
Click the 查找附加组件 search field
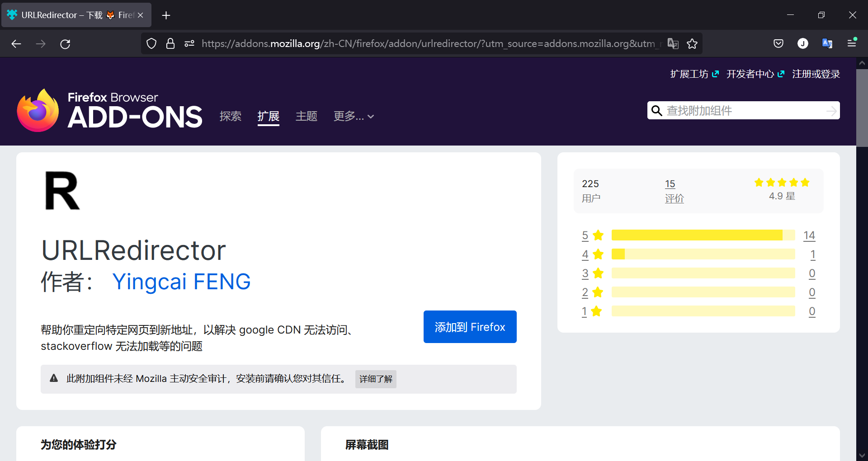[x=743, y=111]
